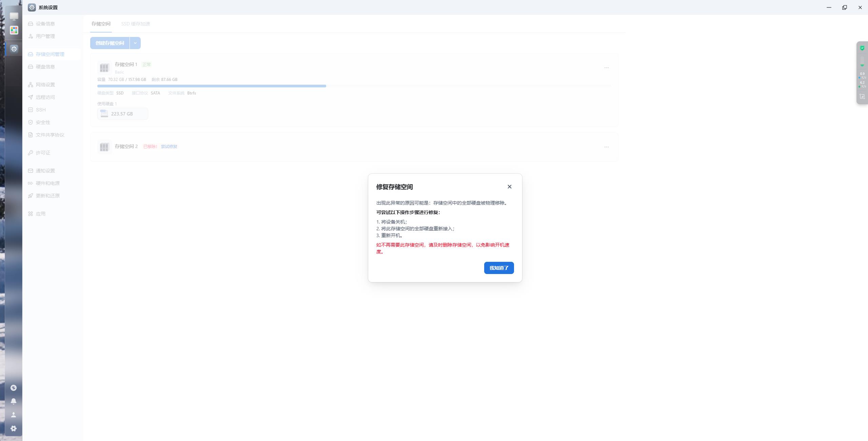Image resolution: width=868 pixels, height=441 pixels.
Task: Open 存储空间 1 more options menu
Action: pos(606,68)
